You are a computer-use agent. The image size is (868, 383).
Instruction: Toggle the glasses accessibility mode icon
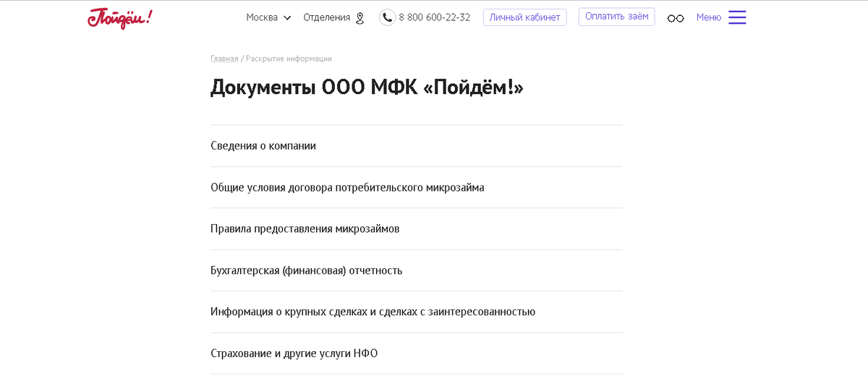pos(676,18)
